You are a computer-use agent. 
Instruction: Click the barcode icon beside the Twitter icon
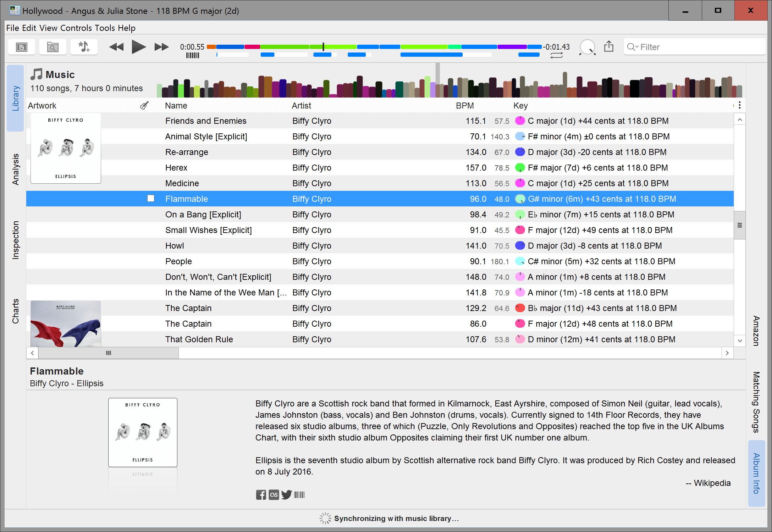299,495
